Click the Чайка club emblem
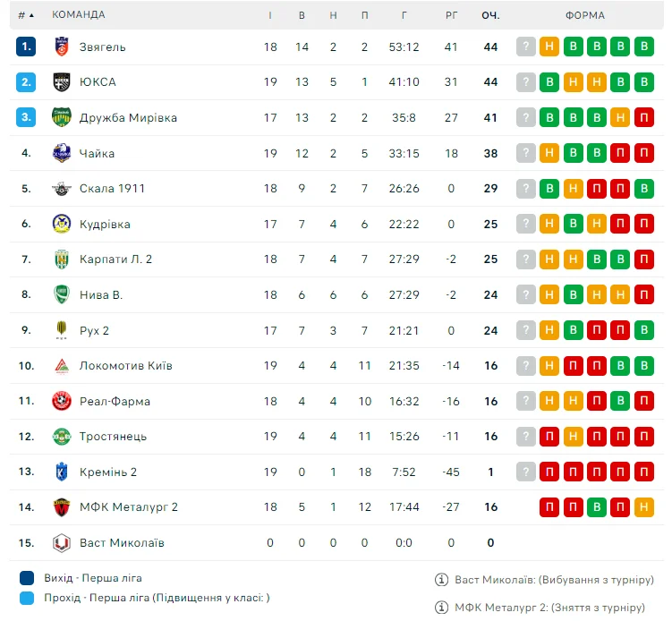 (61, 153)
